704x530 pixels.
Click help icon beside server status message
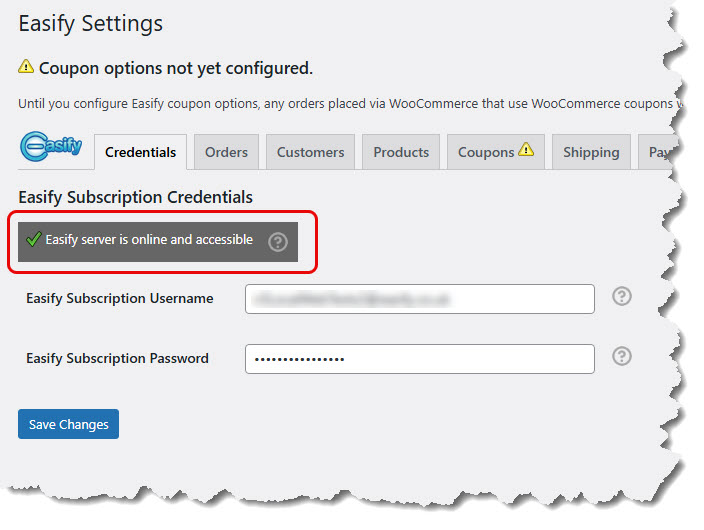coord(278,241)
